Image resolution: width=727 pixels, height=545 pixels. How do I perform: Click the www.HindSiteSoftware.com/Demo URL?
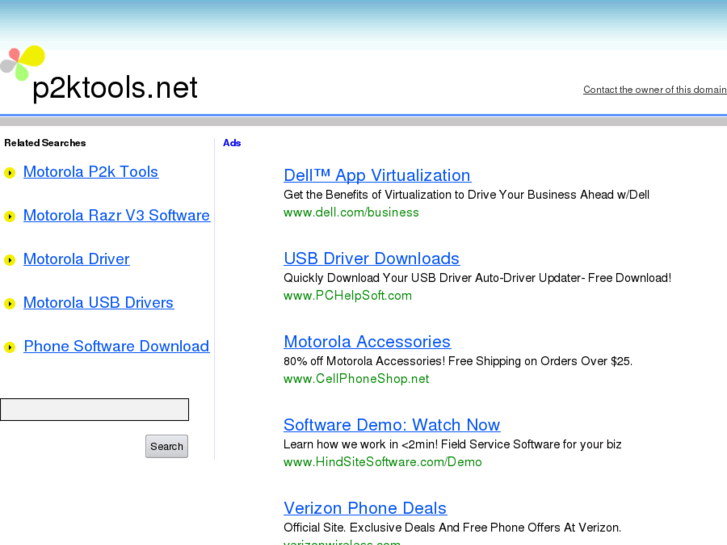point(383,462)
